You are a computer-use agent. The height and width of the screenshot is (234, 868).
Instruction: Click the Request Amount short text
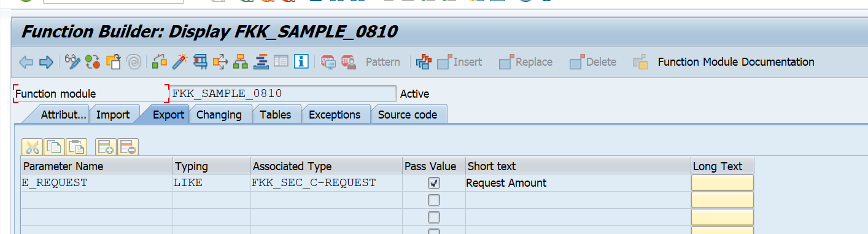coord(506,183)
